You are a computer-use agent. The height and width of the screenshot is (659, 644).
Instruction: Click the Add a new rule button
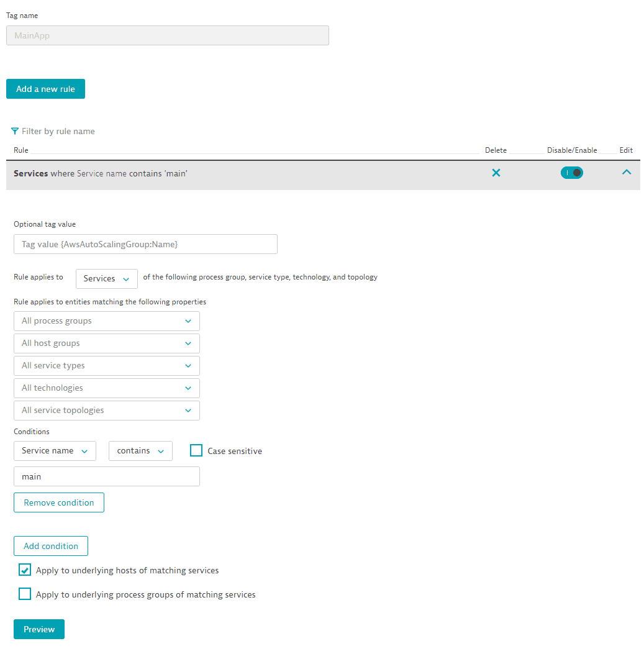pyautogui.click(x=45, y=89)
